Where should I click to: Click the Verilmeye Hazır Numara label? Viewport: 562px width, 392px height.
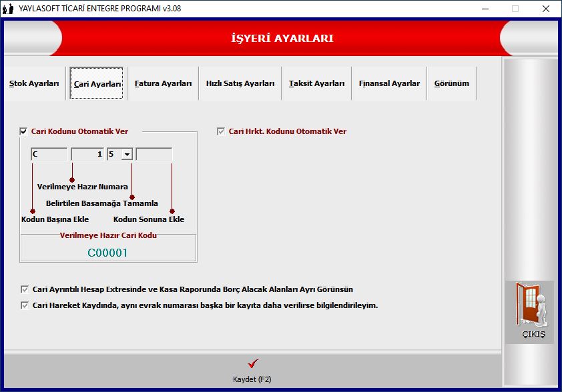tap(83, 187)
